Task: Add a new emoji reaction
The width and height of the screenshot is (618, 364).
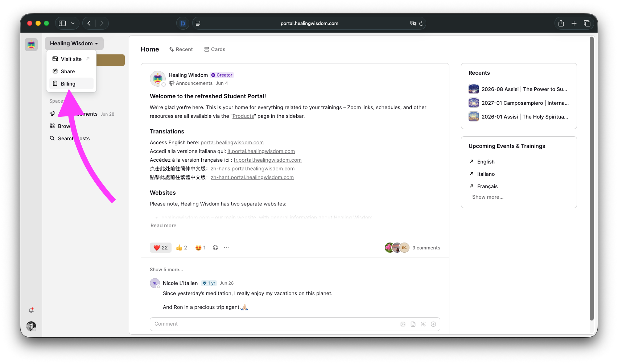Action: point(215,248)
